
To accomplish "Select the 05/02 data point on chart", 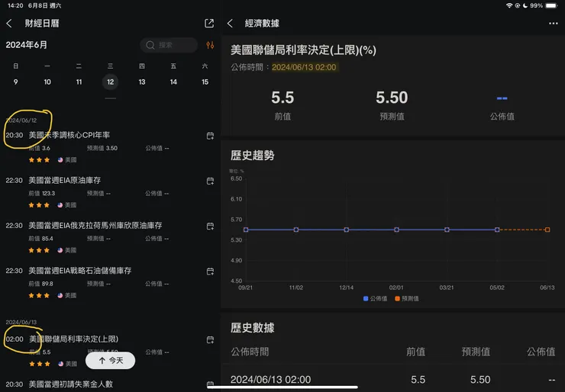I will click(497, 230).
